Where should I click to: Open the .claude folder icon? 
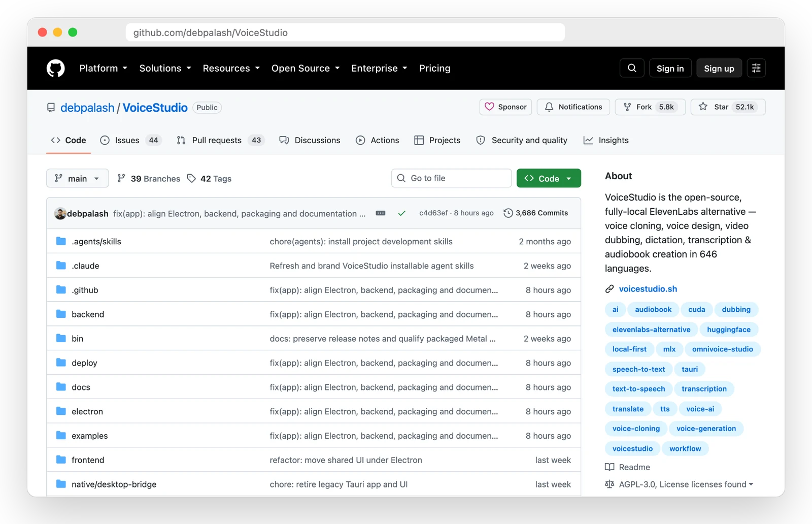click(61, 265)
